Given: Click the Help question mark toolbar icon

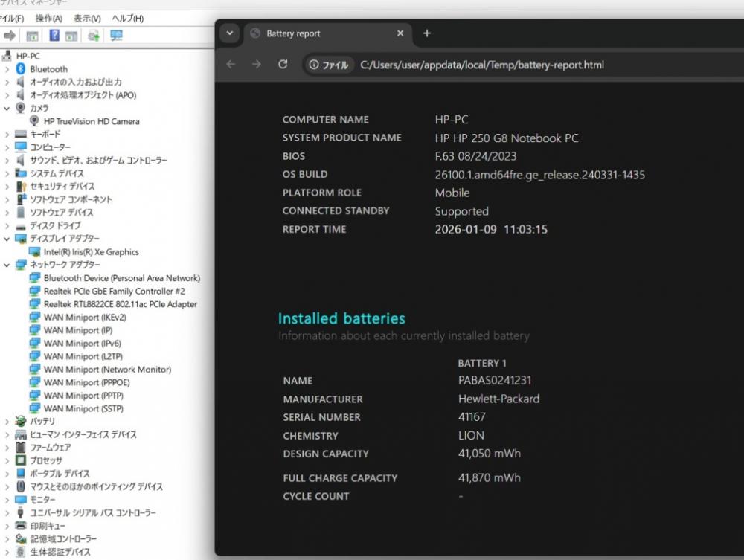Looking at the screenshot, I should pos(54,36).
